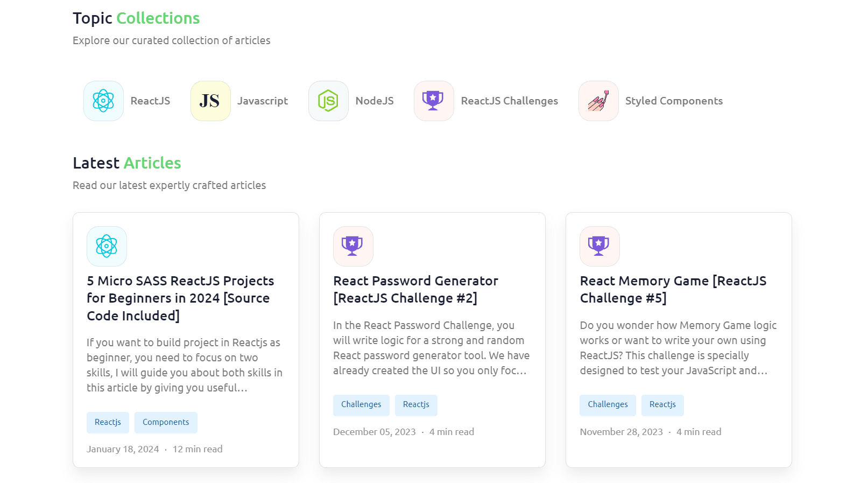Open React Password Generator article title
The width and height of the screenshot is (868, 483).
(x=415, y=290)
